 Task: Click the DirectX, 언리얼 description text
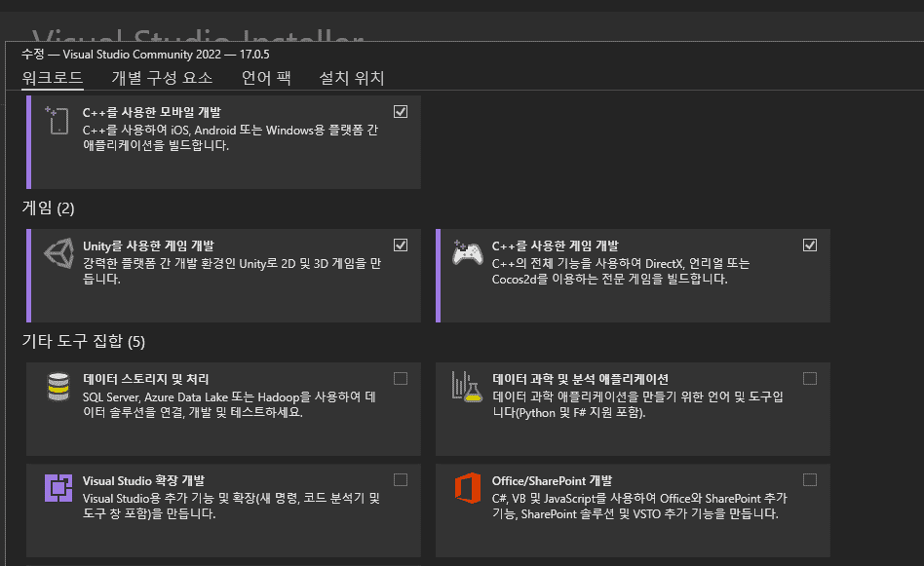pyautogui.click(x=621, y=271)
